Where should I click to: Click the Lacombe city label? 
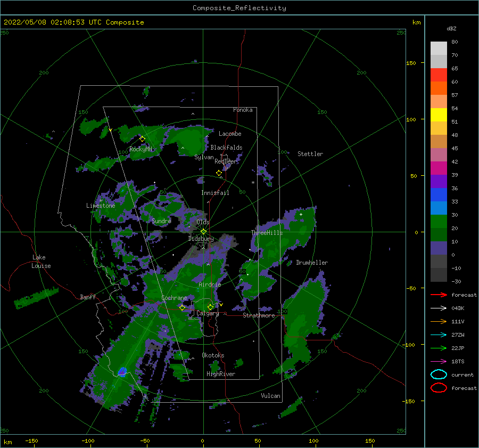(230, 134)
